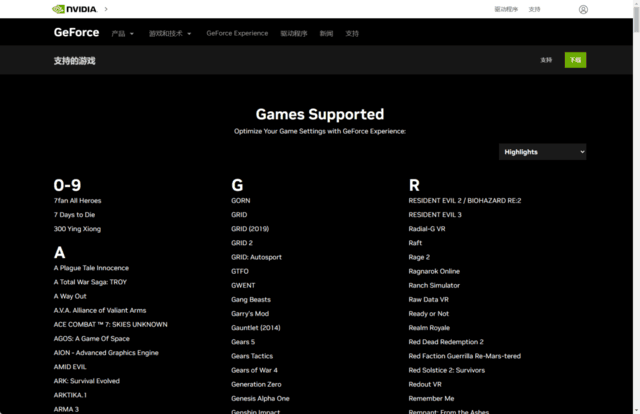Open Rage 2
This screenshot has width=640, height=414.
(x=419, y=257)
